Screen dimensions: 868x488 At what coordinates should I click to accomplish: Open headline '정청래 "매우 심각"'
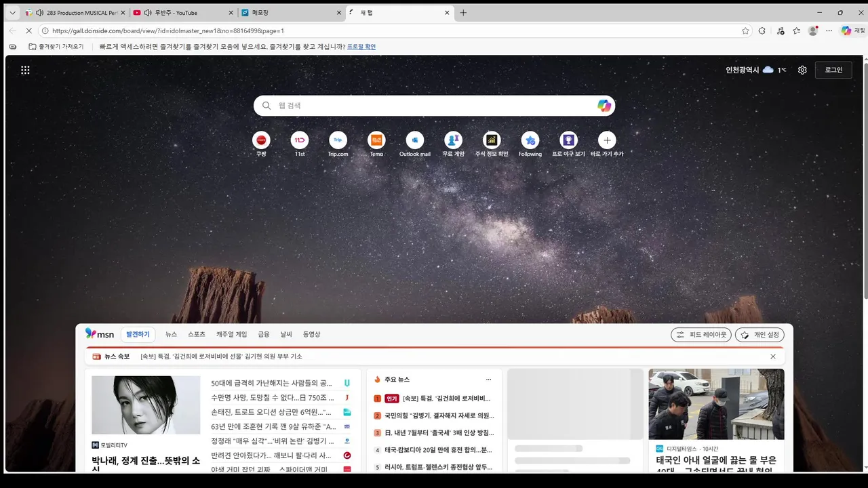272,441
